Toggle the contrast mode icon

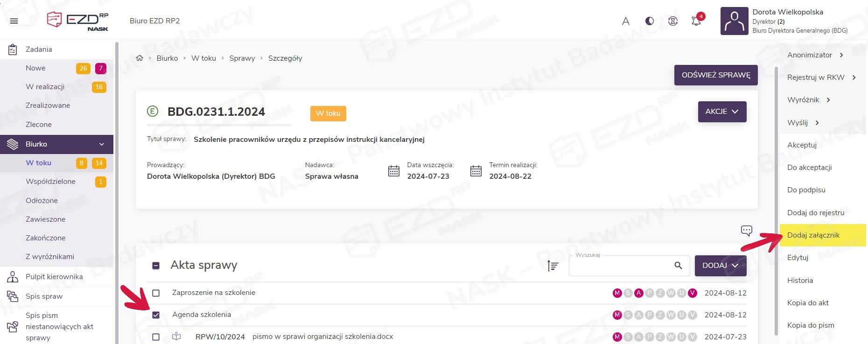(649, 21)
